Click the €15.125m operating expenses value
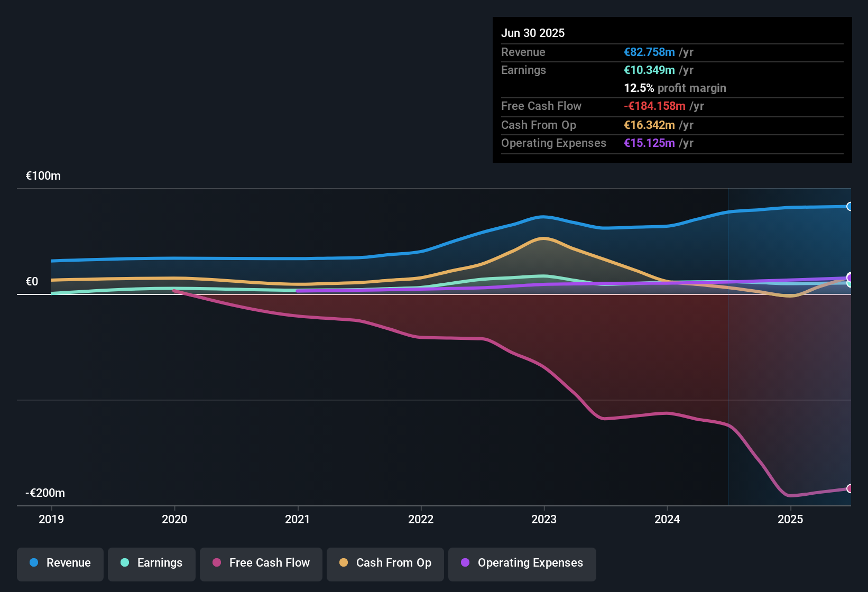The width and height of the screenshot is (868, 592). (649, 143)
